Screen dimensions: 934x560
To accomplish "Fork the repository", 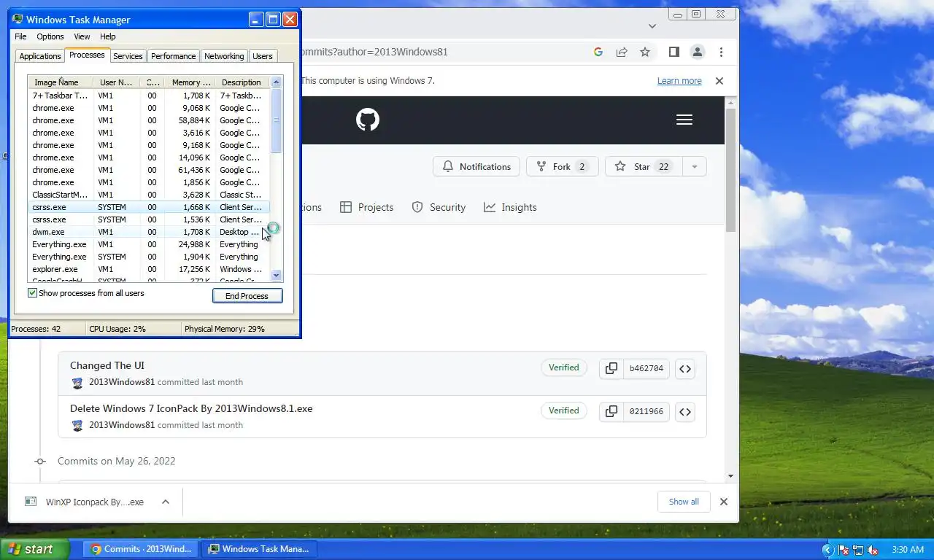I will 562,167.
